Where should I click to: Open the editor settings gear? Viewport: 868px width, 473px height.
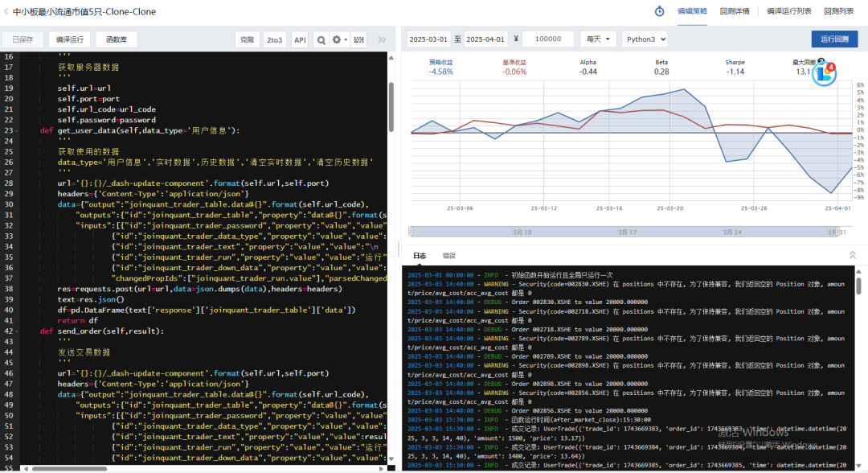[x=339, y=40]
